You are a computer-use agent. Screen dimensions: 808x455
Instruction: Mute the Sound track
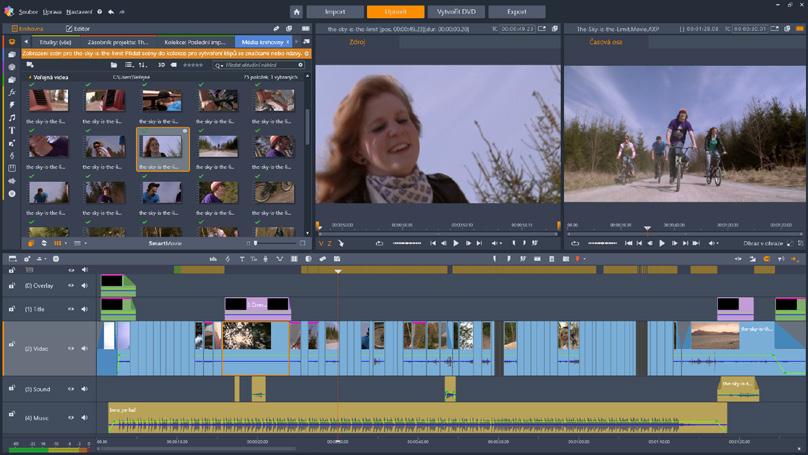[85, 389]
